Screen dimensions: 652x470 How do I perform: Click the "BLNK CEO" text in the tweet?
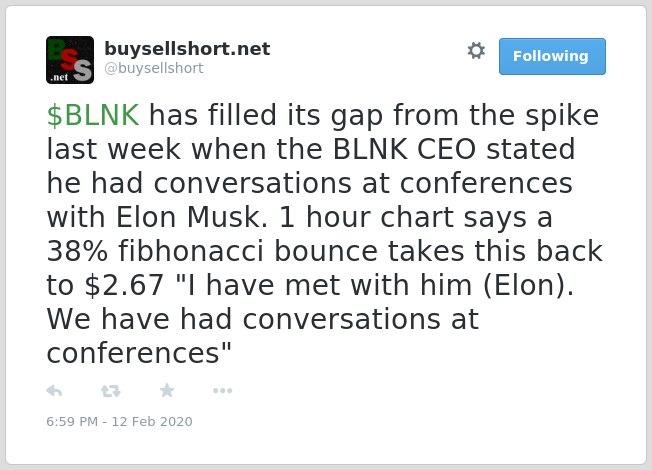pyautogui.click(x=404, y=149)
